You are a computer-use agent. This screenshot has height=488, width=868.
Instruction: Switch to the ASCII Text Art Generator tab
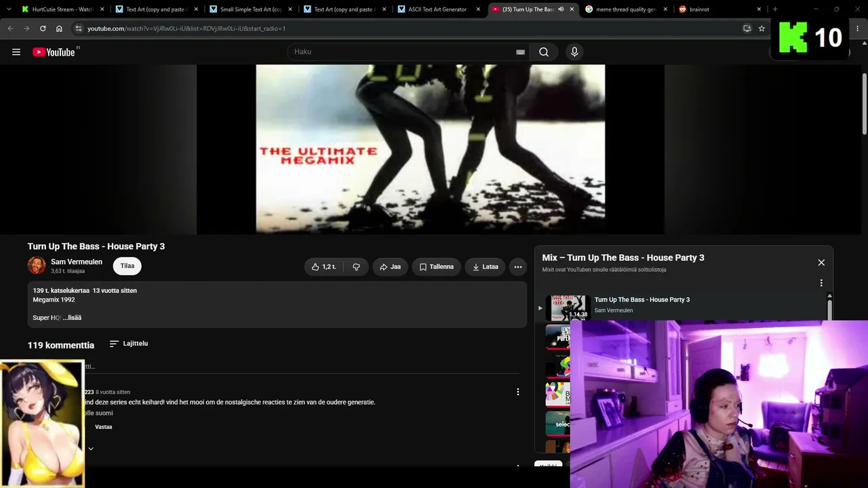pyautogui.click(x=439, y=9)
